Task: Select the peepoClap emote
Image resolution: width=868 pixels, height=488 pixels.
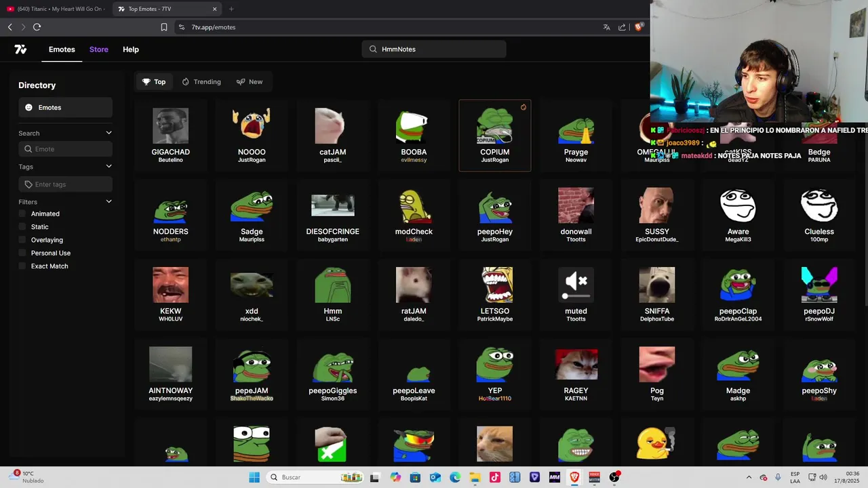Action: pyautogui.click(x=738, y=295)
